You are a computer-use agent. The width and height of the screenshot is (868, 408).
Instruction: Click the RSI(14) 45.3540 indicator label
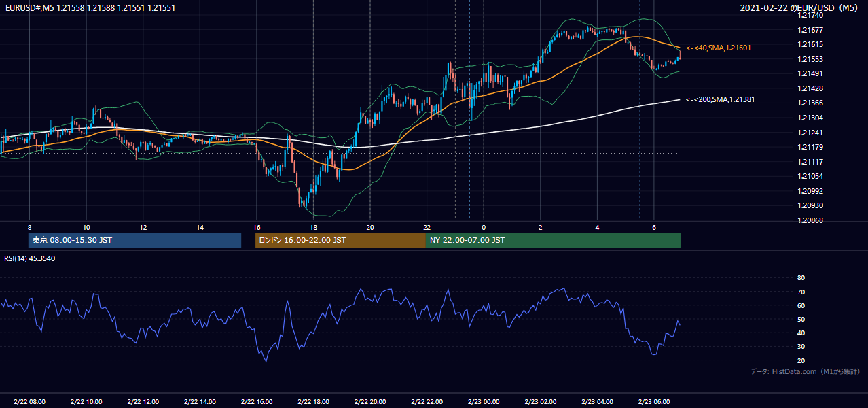31,258
